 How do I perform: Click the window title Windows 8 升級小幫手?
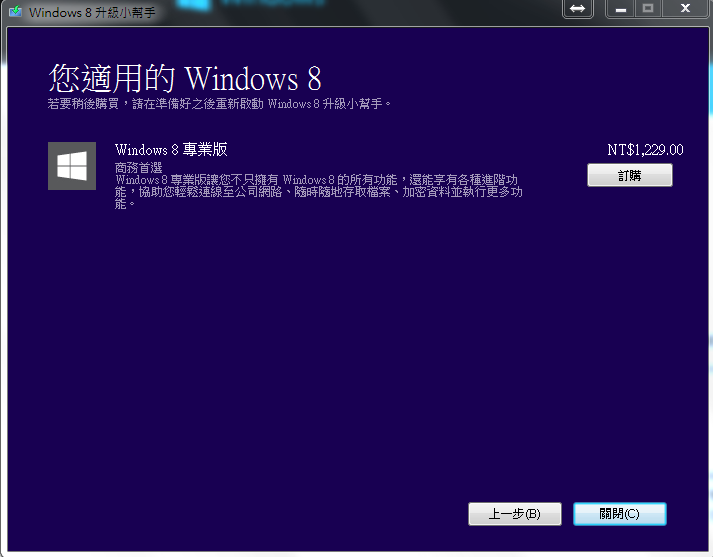click(x=92, y=12)
